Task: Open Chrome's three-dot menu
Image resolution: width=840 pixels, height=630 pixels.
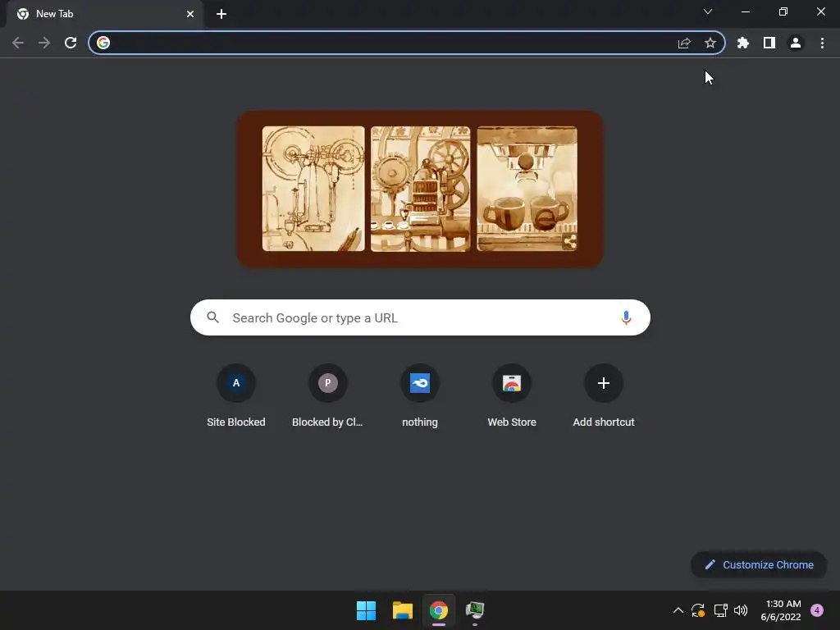Action: tap(822, 43)
